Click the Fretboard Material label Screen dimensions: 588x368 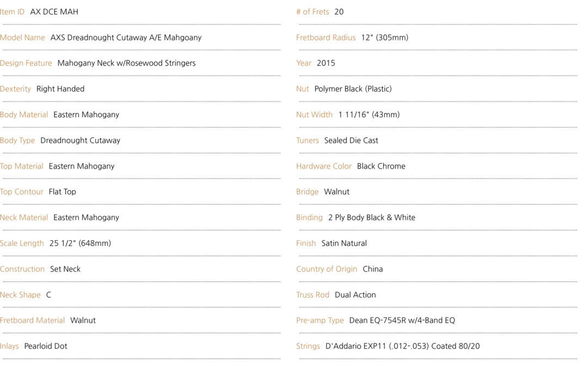[x=32, y=321]
